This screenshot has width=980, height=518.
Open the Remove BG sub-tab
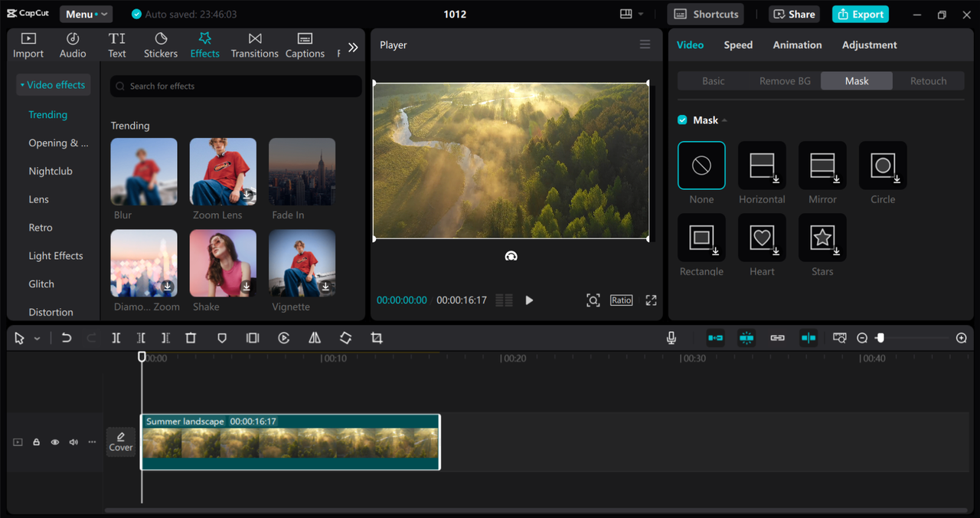click(785, 81)
